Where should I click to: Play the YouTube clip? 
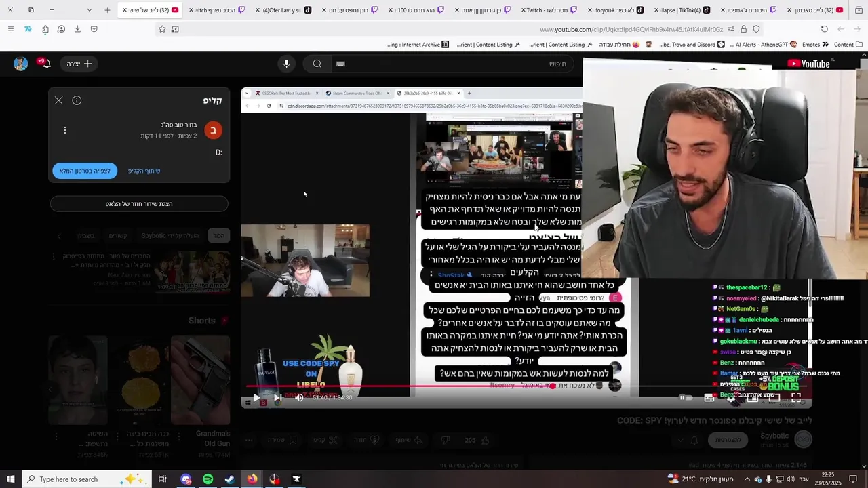point(256,398)
